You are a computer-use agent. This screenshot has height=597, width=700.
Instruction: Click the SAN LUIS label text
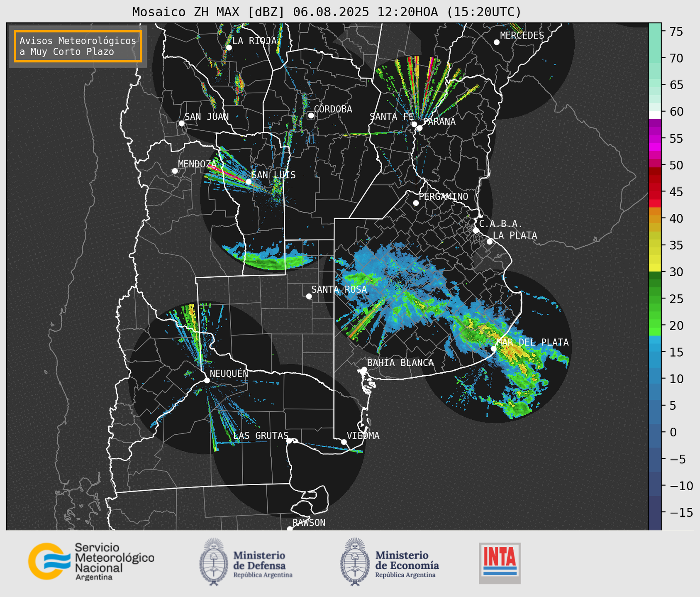pyautogui.click(x=274, y=175)
